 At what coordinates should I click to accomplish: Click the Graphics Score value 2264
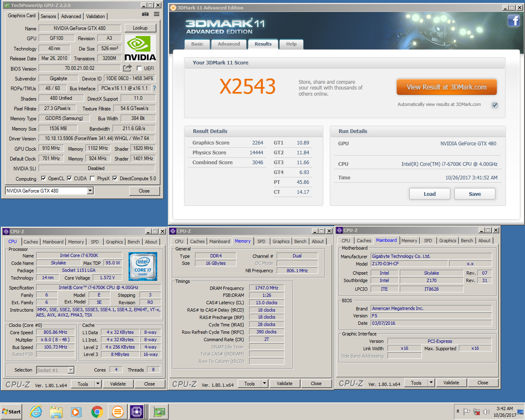257,143
